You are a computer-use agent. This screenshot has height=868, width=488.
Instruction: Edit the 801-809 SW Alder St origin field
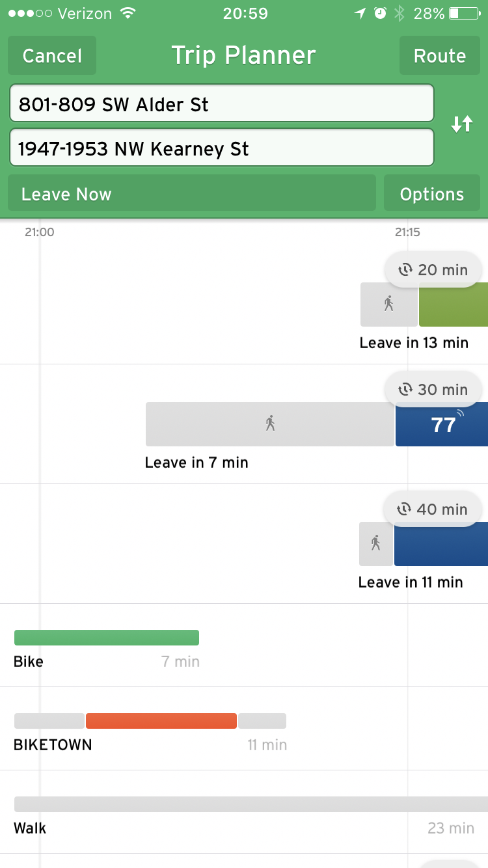click(221, 104)
